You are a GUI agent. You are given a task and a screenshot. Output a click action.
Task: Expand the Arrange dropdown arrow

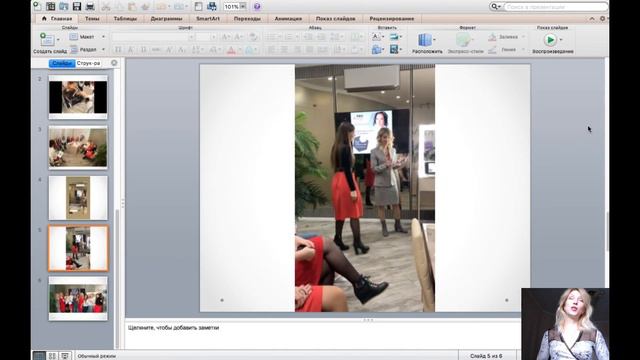pos(434,40)
